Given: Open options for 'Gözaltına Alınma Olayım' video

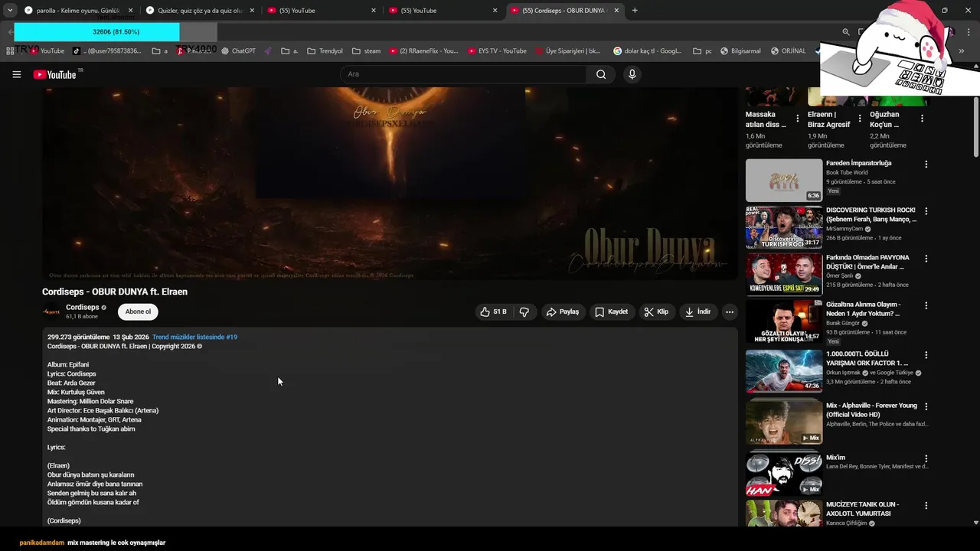Looking at the screenshot, I should tap(926, 305).
